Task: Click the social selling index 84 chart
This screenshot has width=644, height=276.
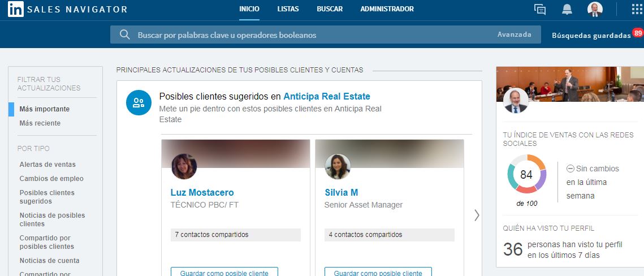Action: point(526,174)
